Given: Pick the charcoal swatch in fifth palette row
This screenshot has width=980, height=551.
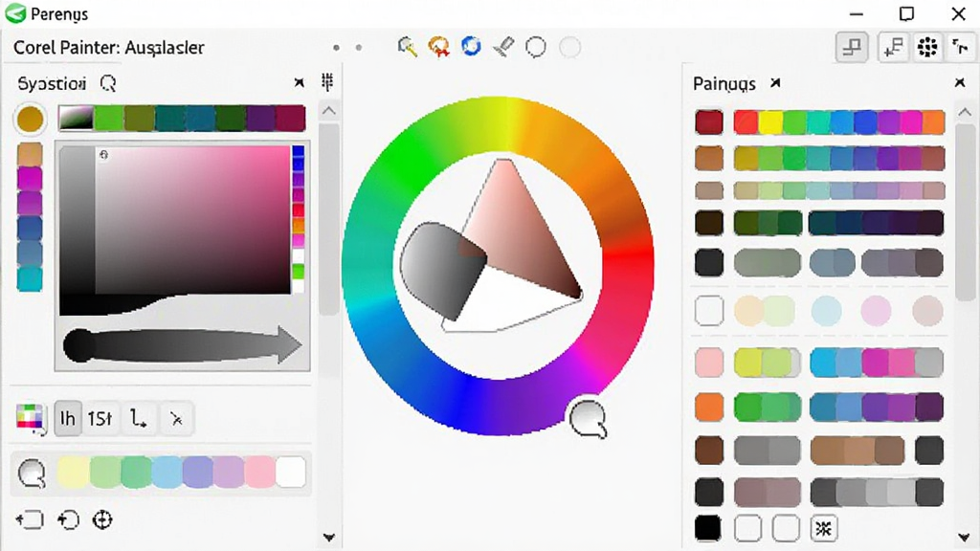Looking at the screenshot, I should [709, 262].
